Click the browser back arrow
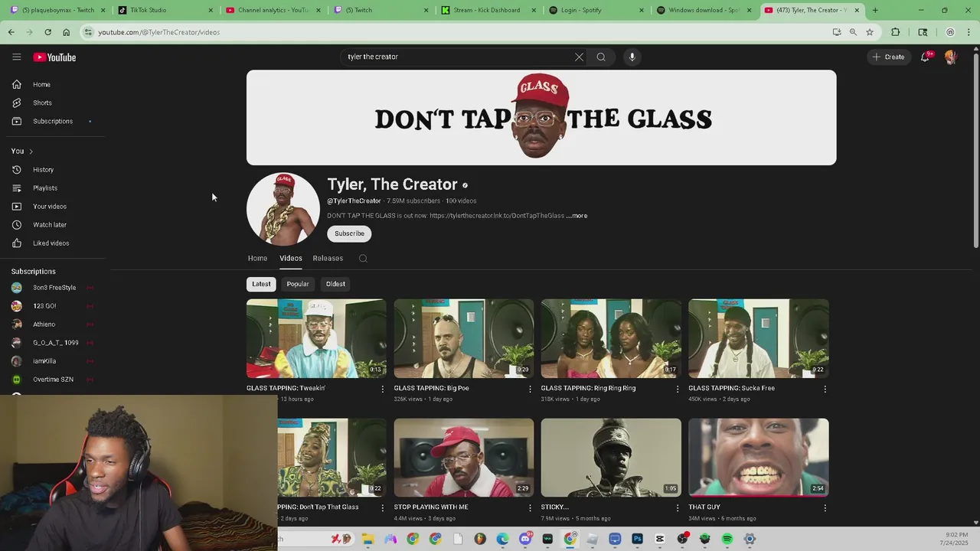 point(11,32)
